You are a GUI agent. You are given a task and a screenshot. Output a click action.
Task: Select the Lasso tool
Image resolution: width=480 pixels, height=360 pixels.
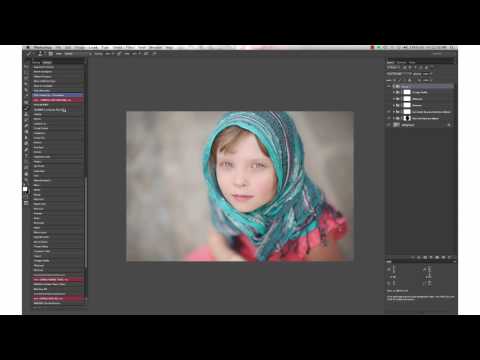[26, 78]
